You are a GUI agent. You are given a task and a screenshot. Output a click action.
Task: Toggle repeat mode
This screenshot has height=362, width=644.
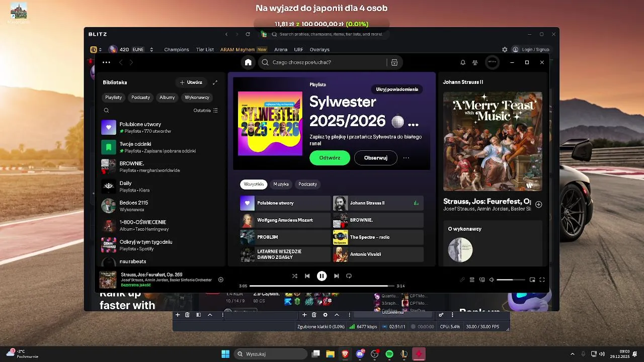pyautogui.click(x=349, y=276)
